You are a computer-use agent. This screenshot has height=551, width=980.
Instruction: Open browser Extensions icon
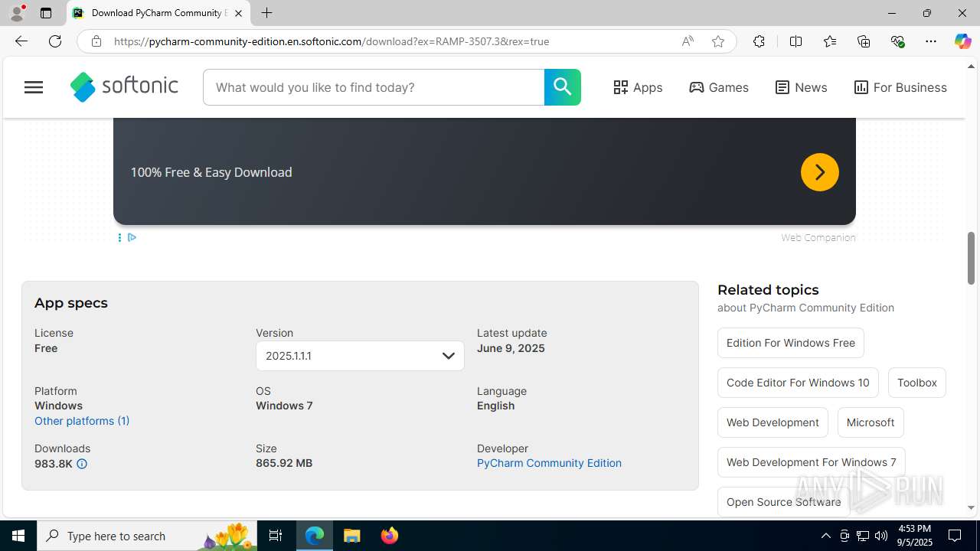click(759, 41)
